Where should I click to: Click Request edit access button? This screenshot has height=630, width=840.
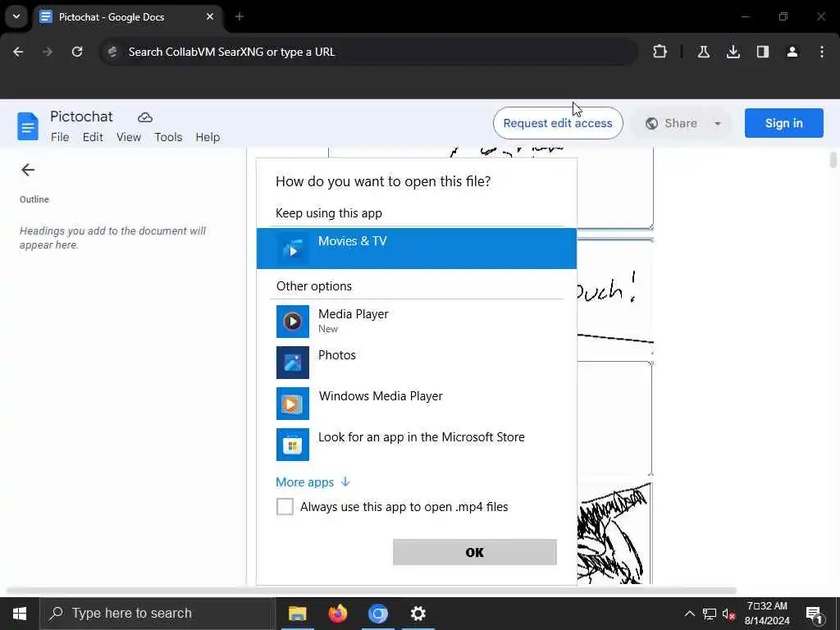pyautogui.click(x=558, y=123)
